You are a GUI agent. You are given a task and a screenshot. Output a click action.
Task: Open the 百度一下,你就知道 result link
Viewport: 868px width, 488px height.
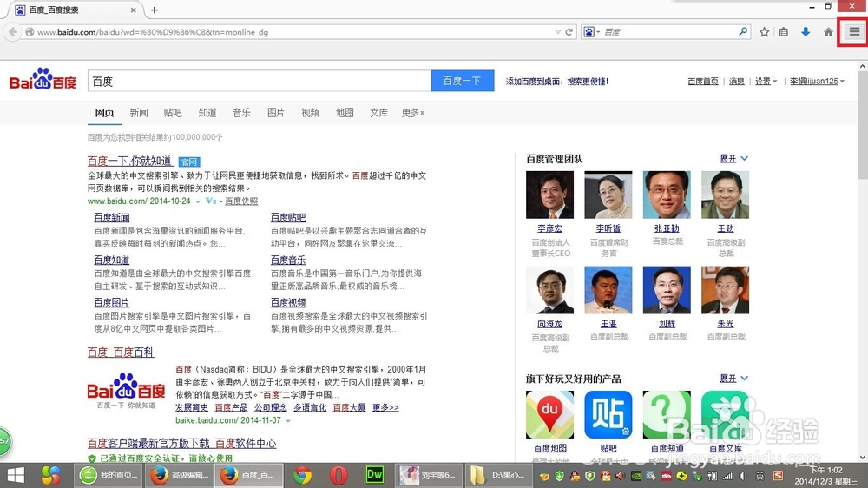click(x=129, y=162)
